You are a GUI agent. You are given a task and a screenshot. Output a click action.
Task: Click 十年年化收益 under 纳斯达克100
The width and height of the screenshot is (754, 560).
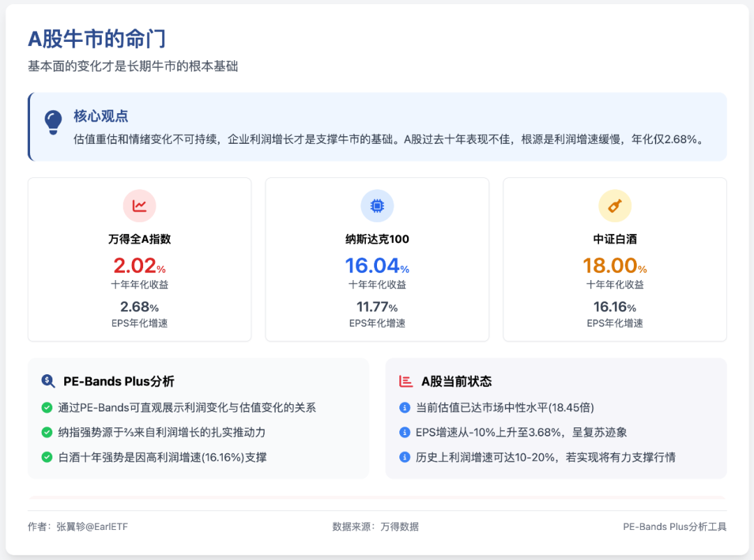377,285
